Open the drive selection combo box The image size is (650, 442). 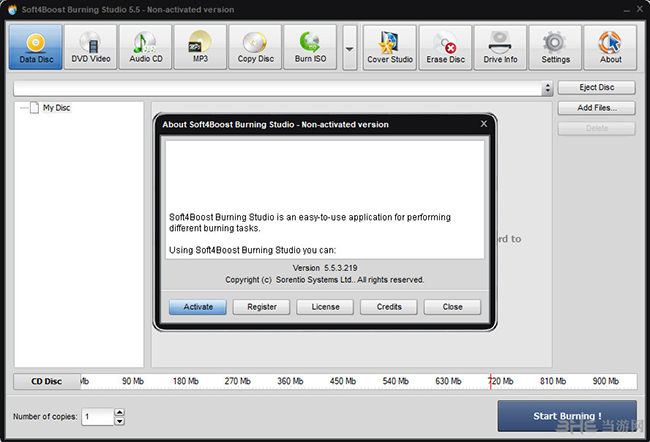(x=283, y=88)
